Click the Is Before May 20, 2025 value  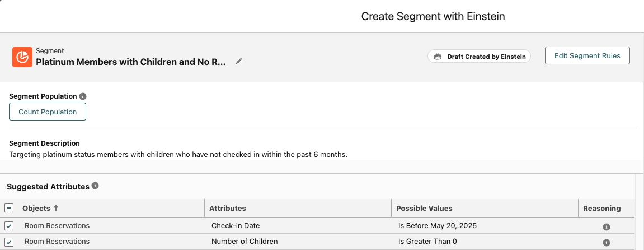[x=437, y=226]
